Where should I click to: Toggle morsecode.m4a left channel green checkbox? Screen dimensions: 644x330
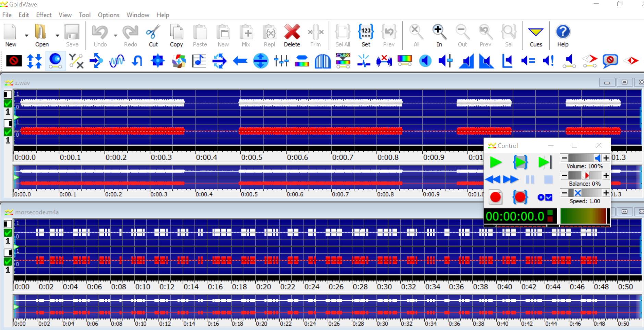8,232
